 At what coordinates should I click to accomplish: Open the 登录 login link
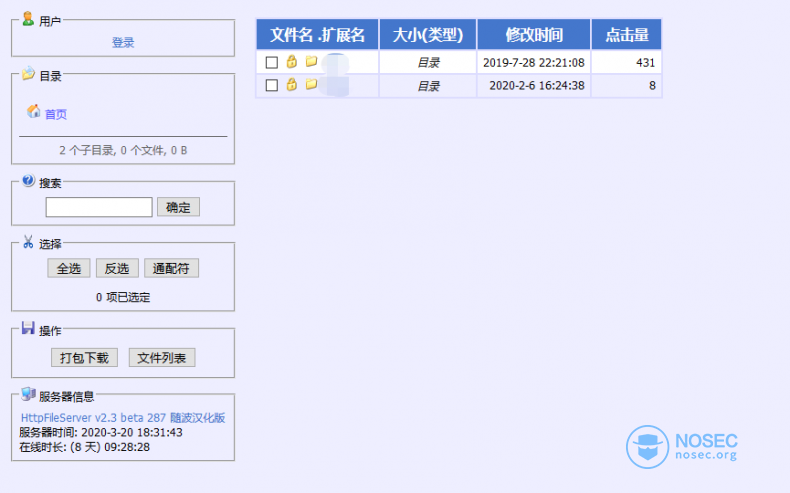pyautogui.click(x=123, y=42)
